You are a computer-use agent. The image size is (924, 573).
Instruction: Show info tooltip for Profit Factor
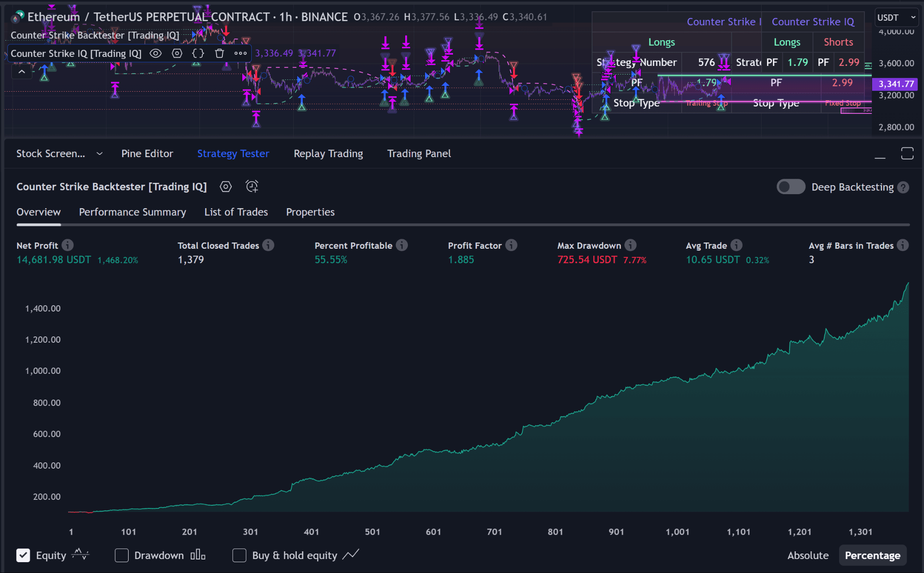click(x=511, y=245)
